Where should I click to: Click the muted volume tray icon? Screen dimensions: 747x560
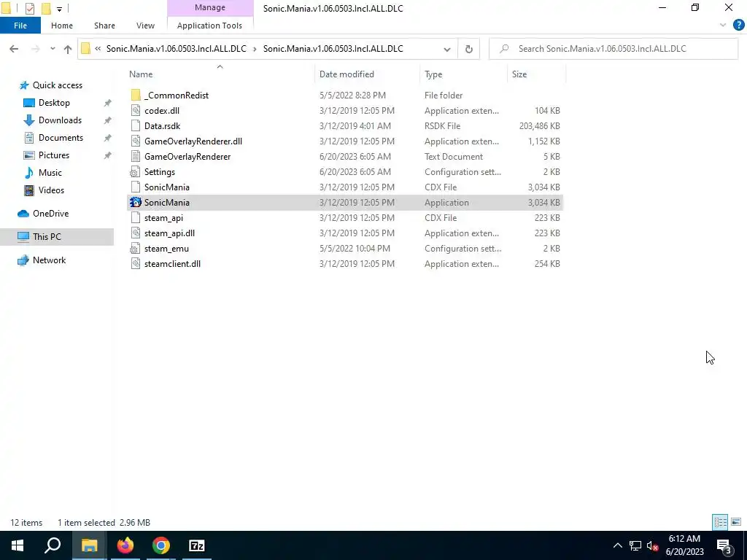[x=652, y=545]
